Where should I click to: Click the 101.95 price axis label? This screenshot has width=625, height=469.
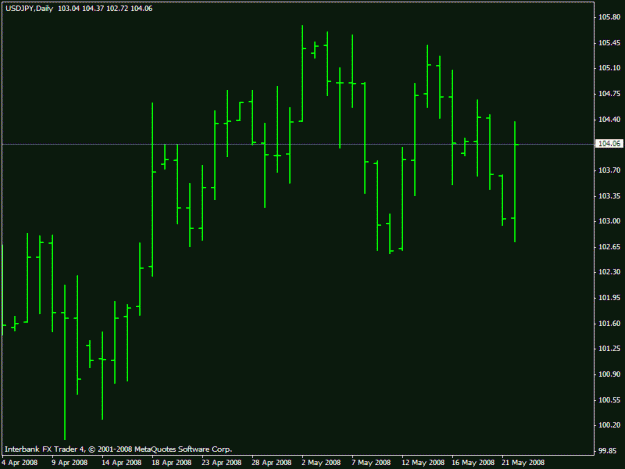coord(609,298)
